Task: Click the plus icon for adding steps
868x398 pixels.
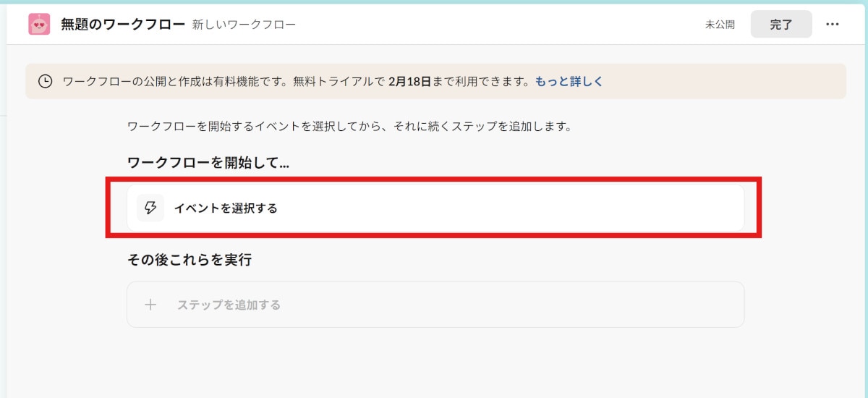Action: pos(150,305)
